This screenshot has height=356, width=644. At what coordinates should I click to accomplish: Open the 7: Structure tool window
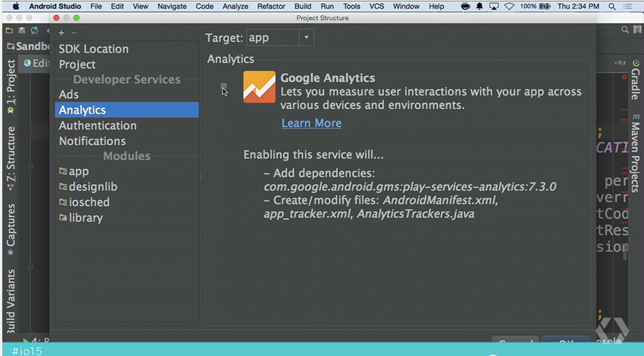[11, 158]
